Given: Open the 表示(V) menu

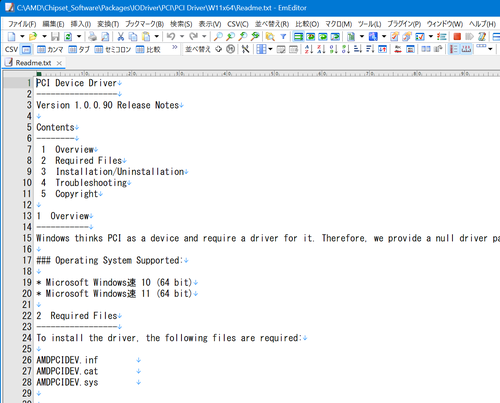Looking at the screenshot, I should pyautogui.click(x=210, y=24).
